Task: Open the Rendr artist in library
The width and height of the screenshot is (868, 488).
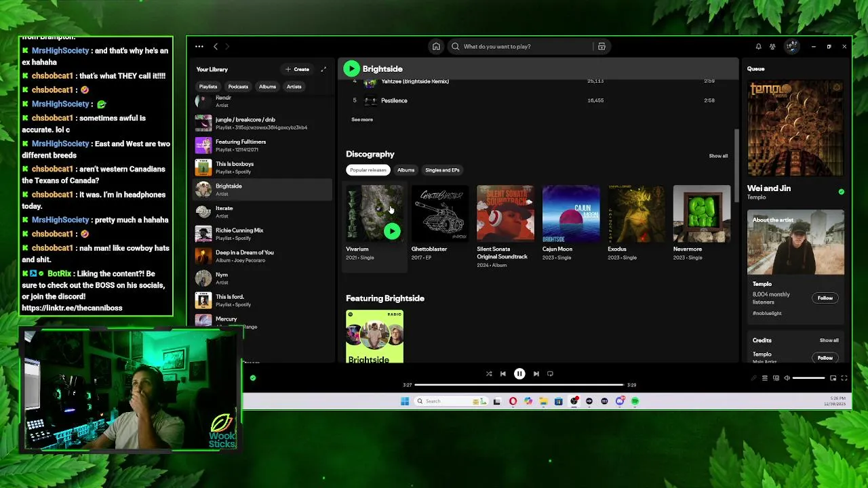Action: coord(262,101)
